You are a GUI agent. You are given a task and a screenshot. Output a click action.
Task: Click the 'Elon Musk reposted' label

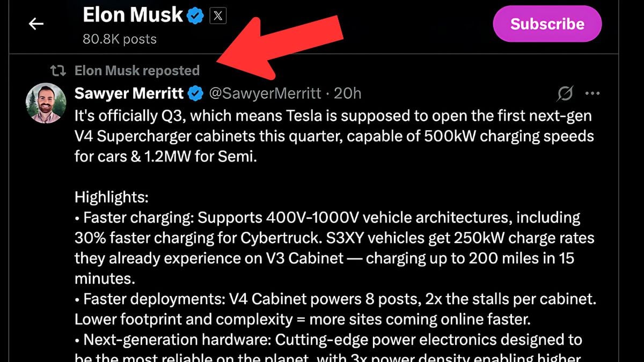tap(137, 70)
